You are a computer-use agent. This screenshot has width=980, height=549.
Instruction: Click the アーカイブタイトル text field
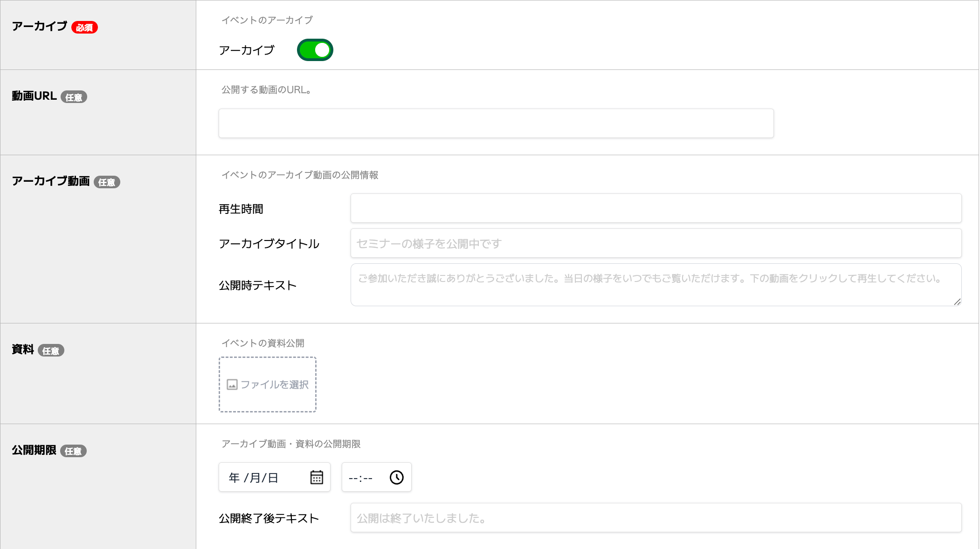[656, 243]
